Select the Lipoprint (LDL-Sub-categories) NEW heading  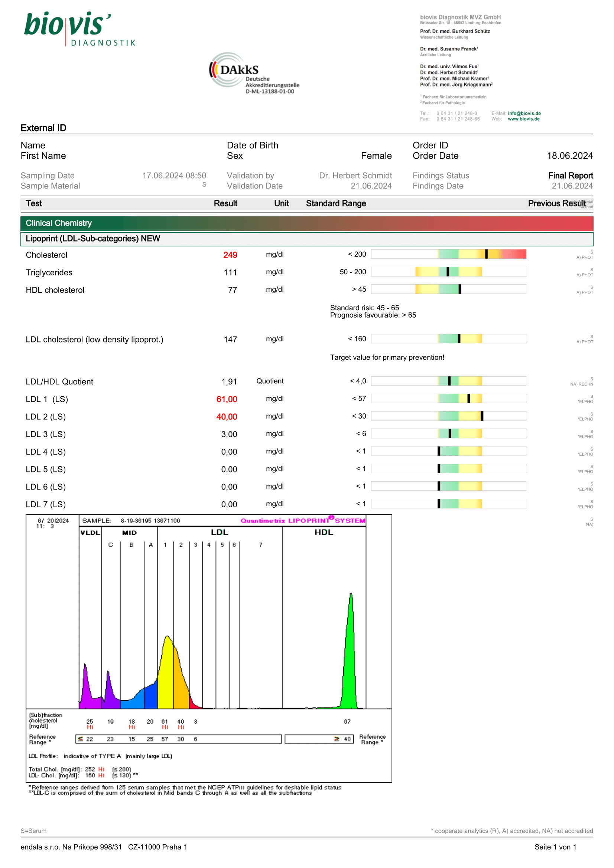(93, 239)
